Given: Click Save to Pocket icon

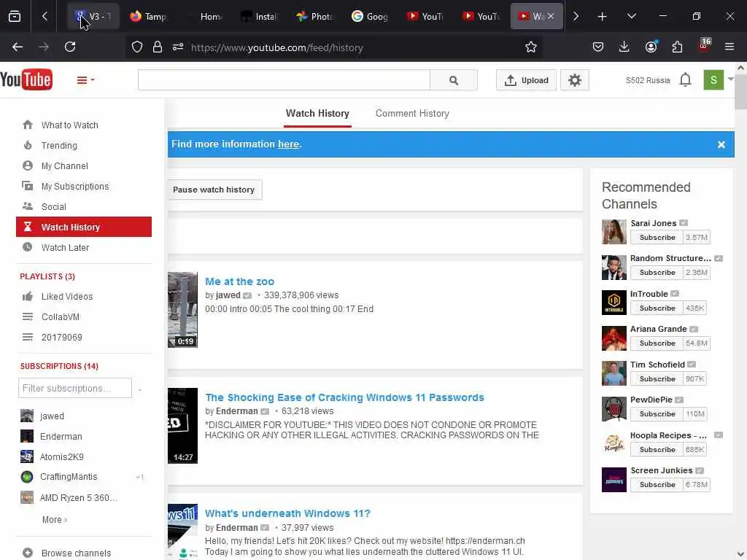Looking at the screenshot, I should coord(598,47).
